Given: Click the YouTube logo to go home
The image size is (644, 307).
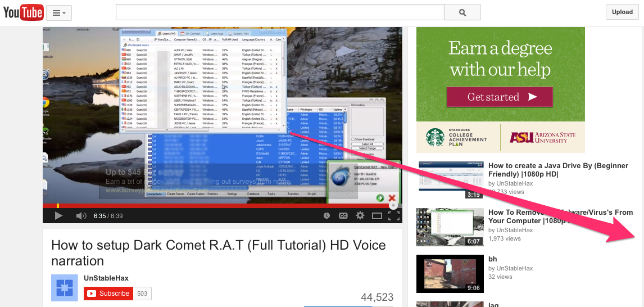Looking at the screenshot, I should pyautogui.click(x=24, y=12).
